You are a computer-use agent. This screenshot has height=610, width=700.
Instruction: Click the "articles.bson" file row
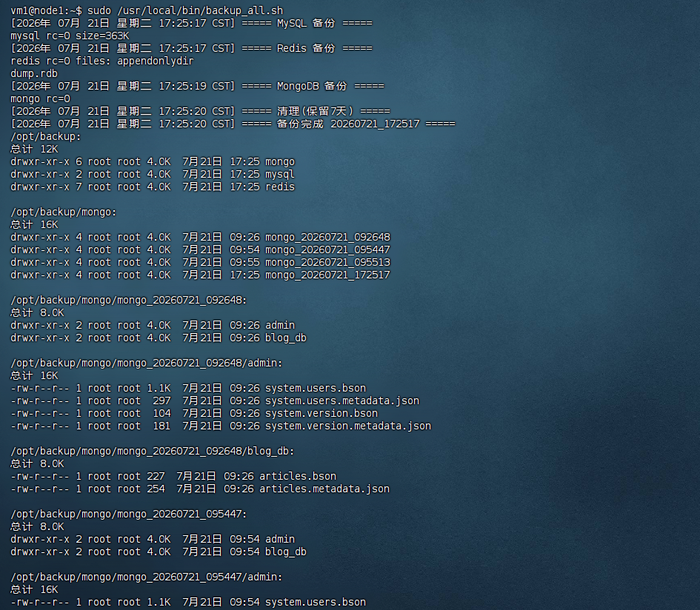coord(173,476)
